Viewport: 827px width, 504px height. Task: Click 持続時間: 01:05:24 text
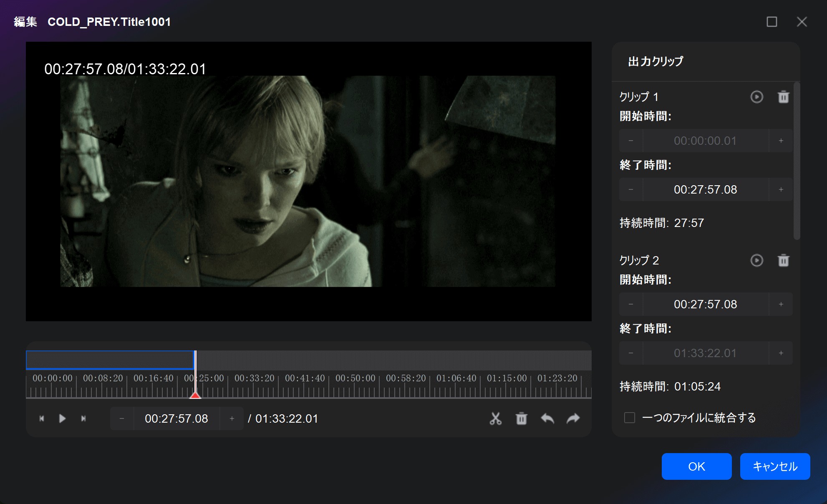670,386
